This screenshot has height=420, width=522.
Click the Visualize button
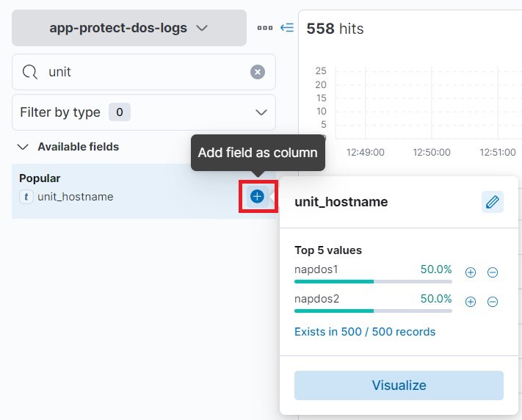399,385
